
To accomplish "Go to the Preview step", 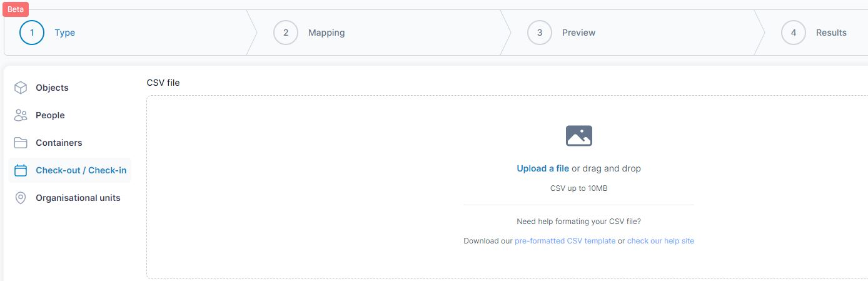I will (578, 33).
